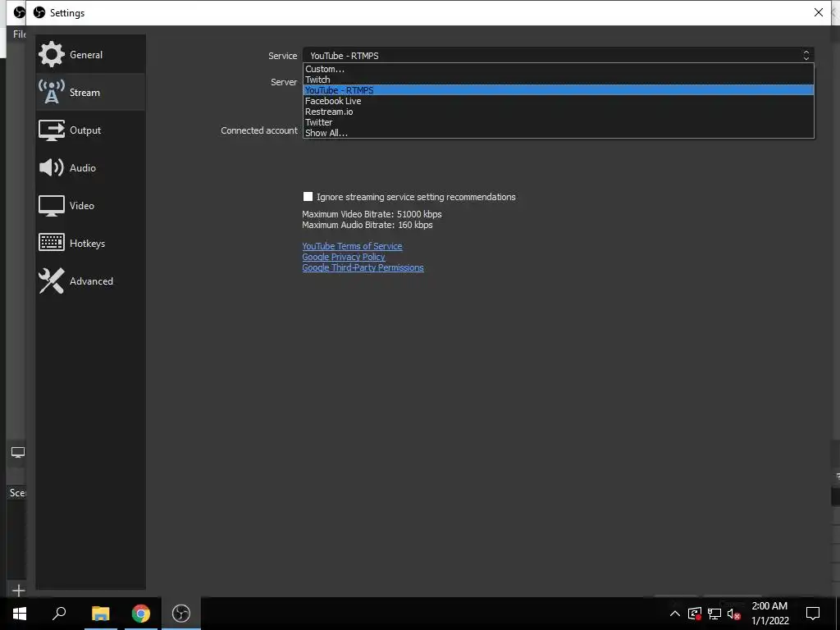840x630 pixels.
Task: Click Maximum Audio Bitrate: 160 kbps text
Action: pos(367,225)
